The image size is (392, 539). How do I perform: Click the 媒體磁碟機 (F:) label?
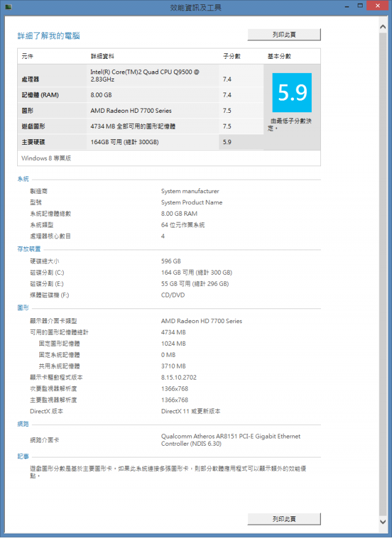(49, 296)
